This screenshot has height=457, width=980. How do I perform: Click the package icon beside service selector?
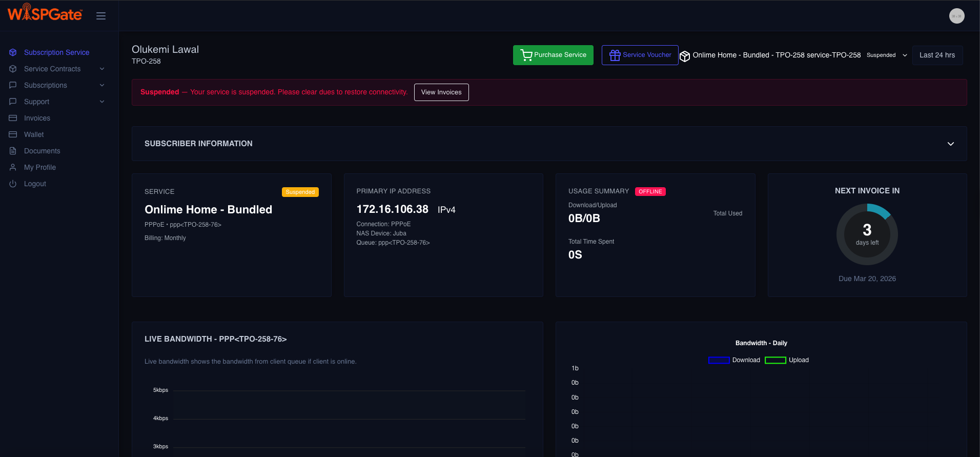point(685,56)
